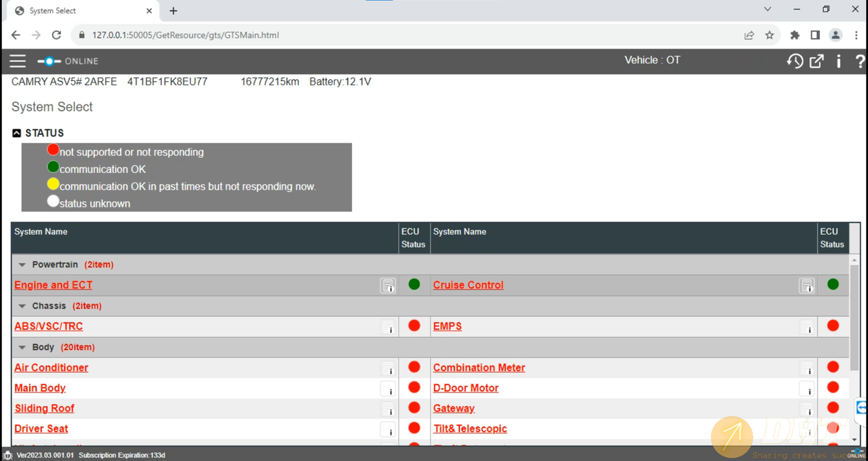Open Cruise Control system
The height and width of the screenshot is (461, 868).
click(469, 285)
